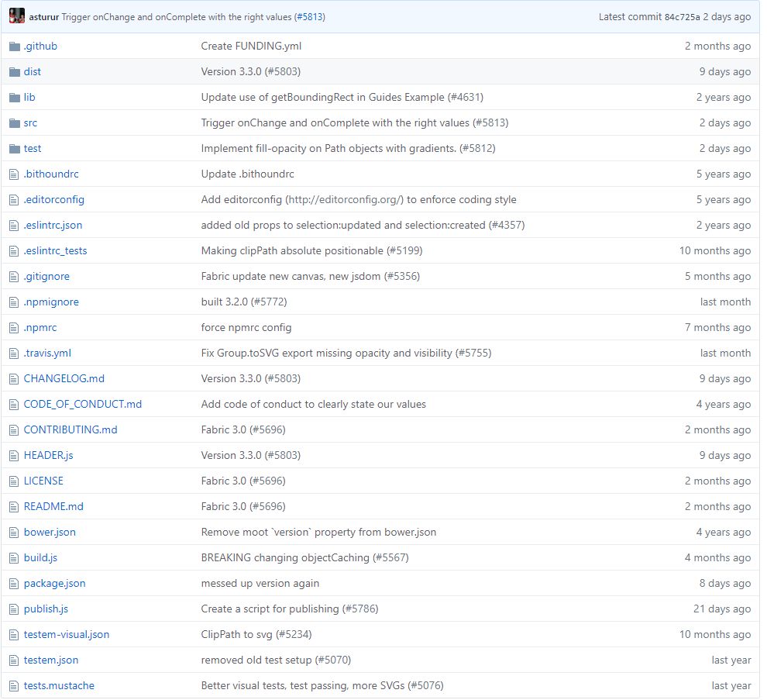Open the asturur author profile link

43,17
